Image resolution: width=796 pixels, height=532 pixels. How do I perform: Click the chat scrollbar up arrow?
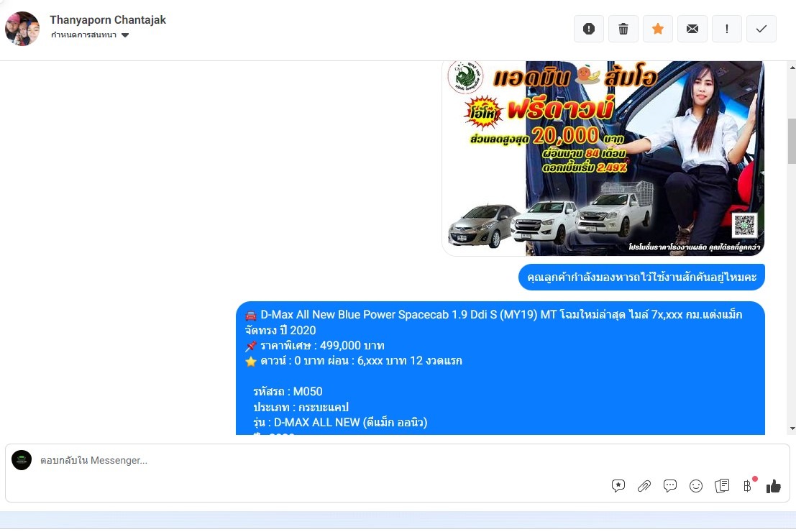tap(792, 67)
